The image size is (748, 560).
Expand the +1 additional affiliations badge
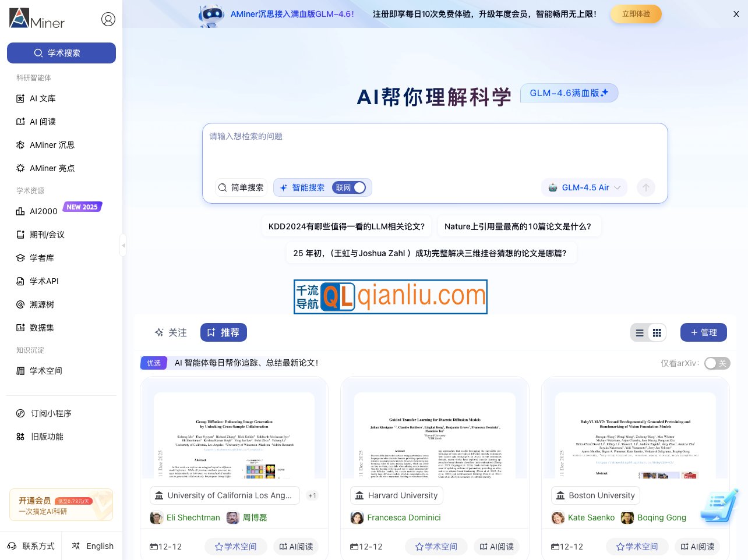(x=312, y=495)
